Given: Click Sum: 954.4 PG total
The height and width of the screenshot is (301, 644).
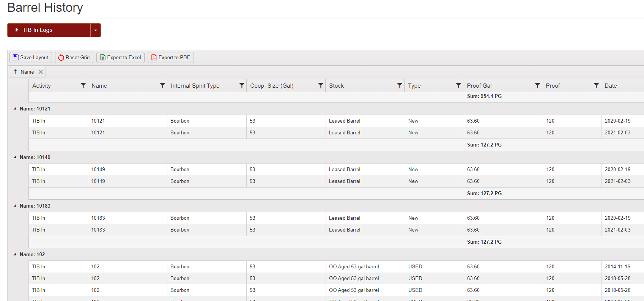Looking at the screenshot, I should click(x=484, y=96).
